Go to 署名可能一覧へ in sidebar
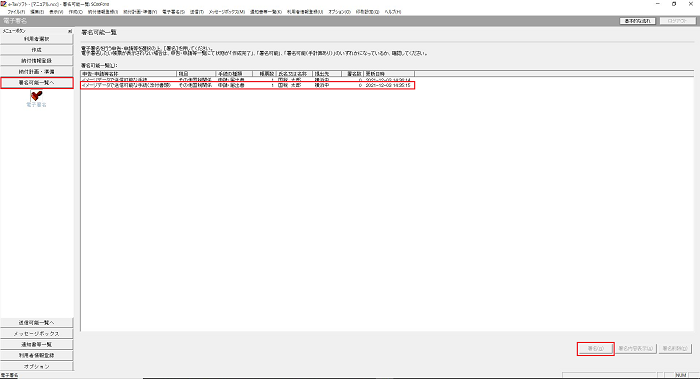The width and height of the screenshot is (700, 379). [37, 83]
